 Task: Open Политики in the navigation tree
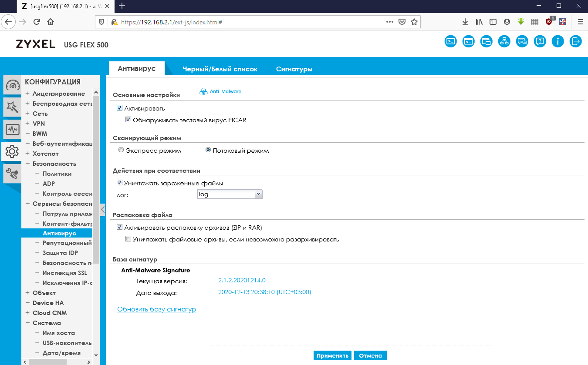pos(57,174)
